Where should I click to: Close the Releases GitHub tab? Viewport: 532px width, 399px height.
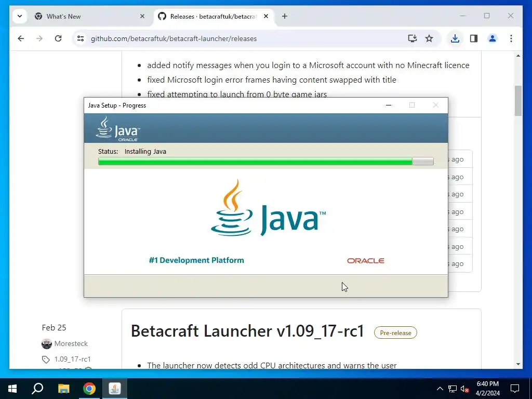[x=266, y=16]
